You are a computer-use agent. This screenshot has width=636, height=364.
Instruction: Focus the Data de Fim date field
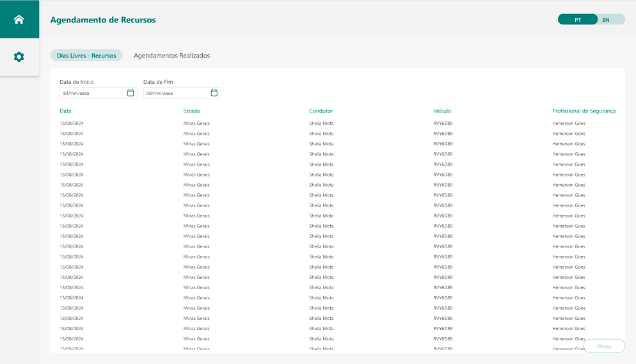click(x=182, y=93)
